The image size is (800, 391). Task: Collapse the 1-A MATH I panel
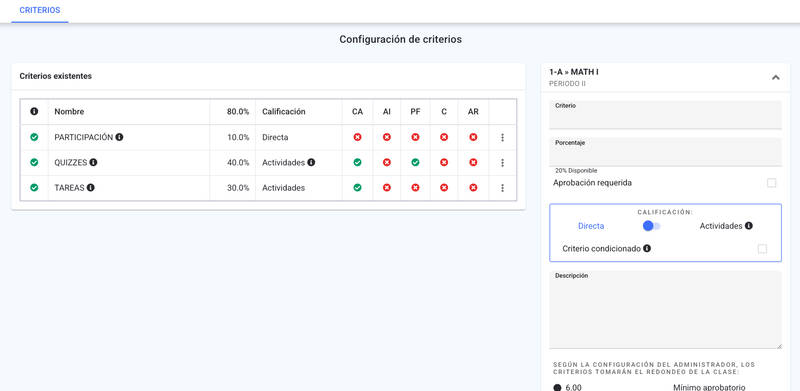776,78
